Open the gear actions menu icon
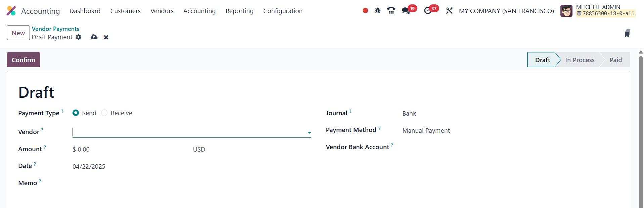644x208 pixels. (79, 37)
